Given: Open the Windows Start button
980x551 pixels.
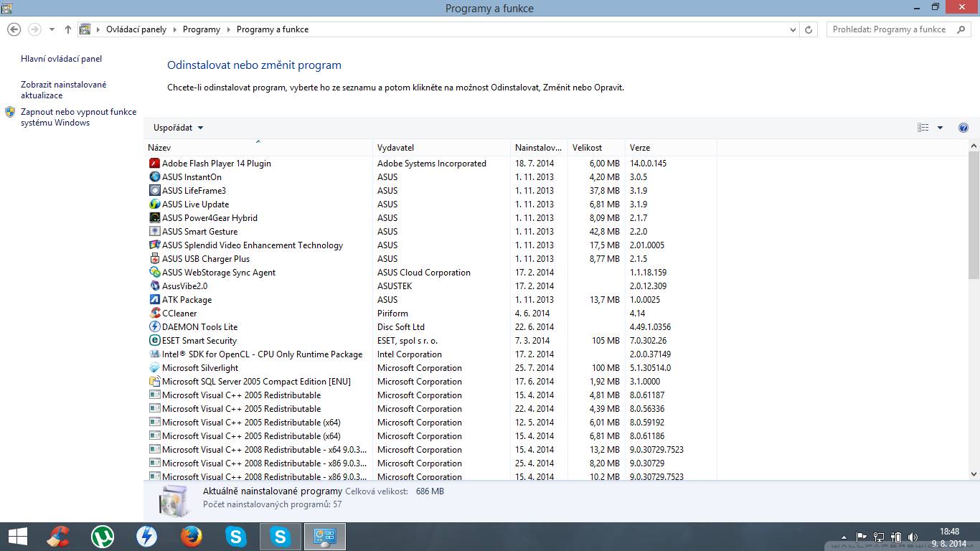Looking at the screenshot, I should click(18, 537).
